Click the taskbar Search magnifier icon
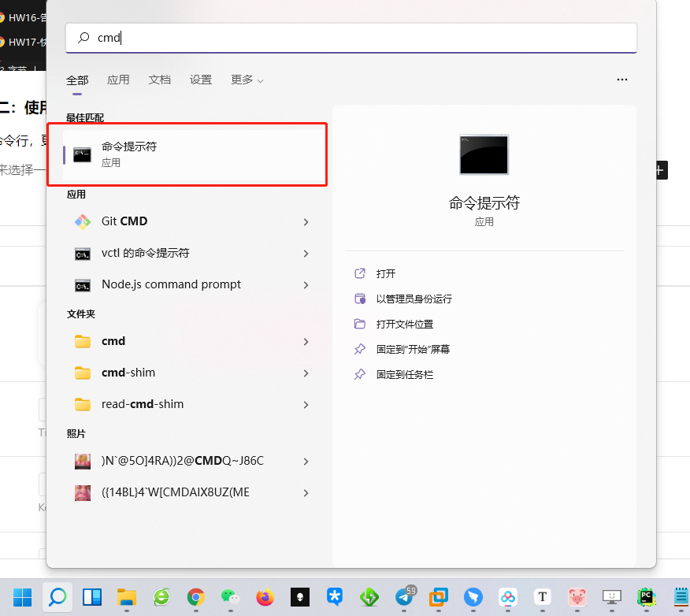The width and height of the screenshot is (690, 616). point(57,597)
